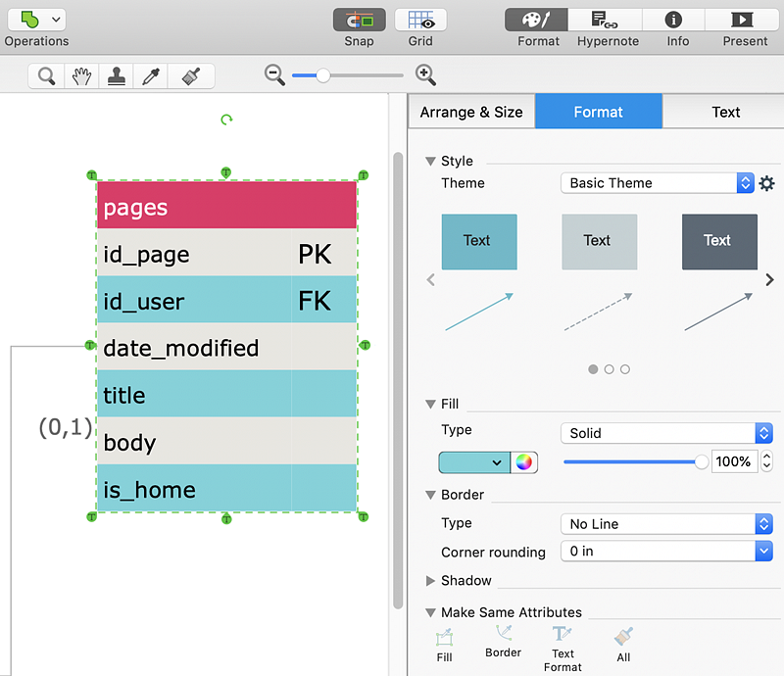Screen dimensions: 784x676
Task: Select the date_modified row
Action: tap(226, 347)
